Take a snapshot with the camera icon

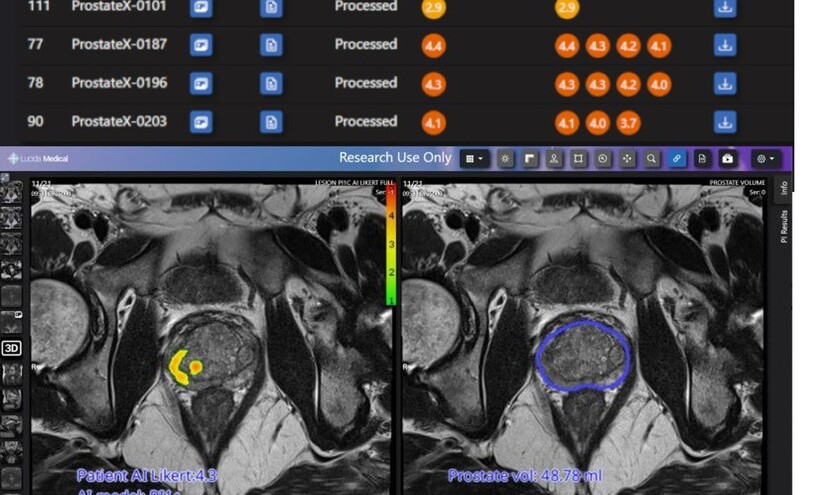coord(727,159)
